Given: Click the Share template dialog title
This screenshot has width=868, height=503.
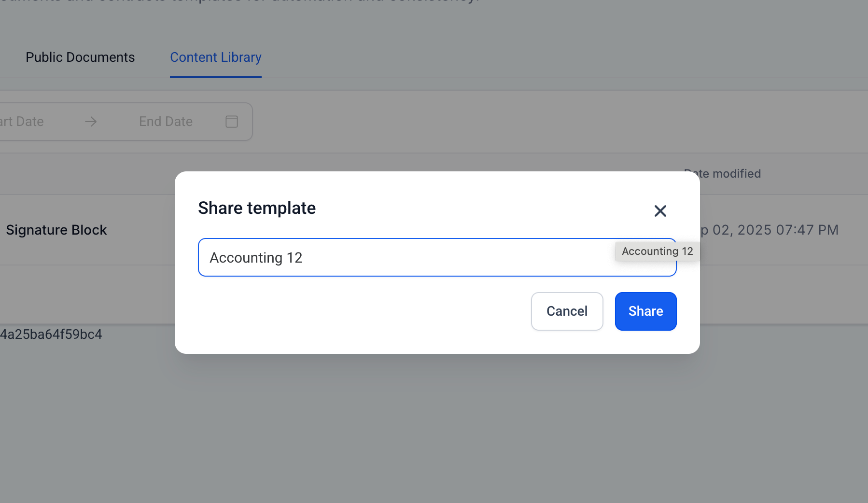Looking at the screenshot, I should [257, 208].
